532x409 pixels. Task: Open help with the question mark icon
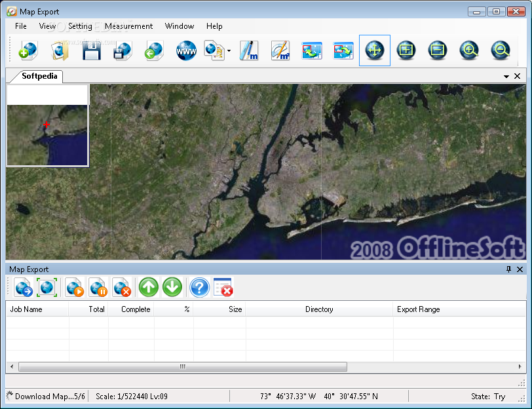click(199, 288)
